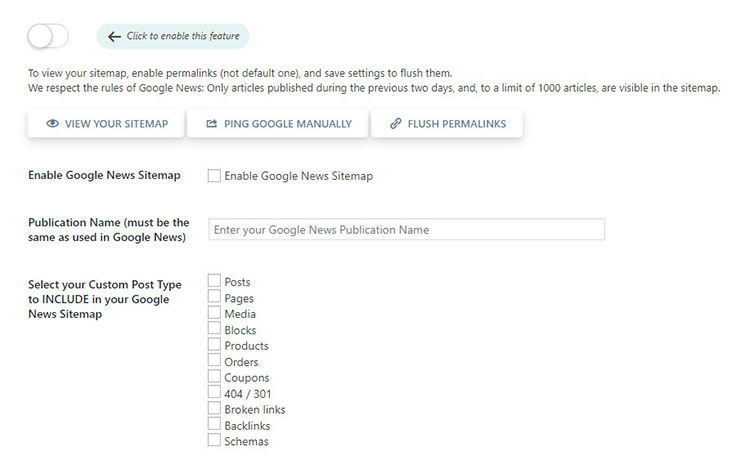Click the Publication Name input field
This screenshot has width=750, height=469.
(x=406, y=230)
